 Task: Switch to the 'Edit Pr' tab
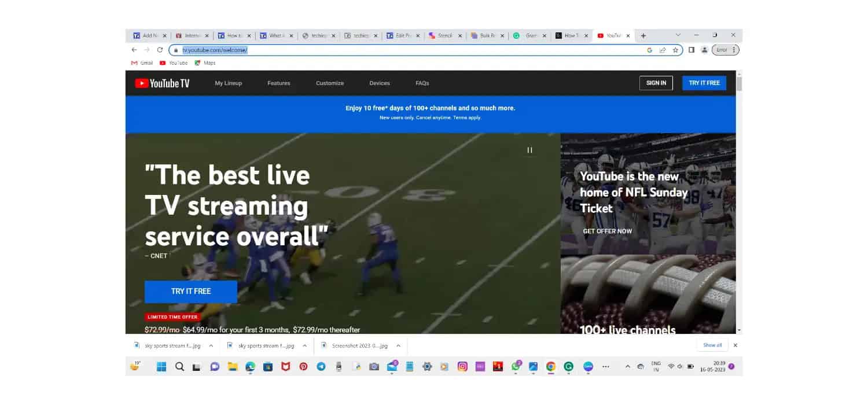click(403, 36)
